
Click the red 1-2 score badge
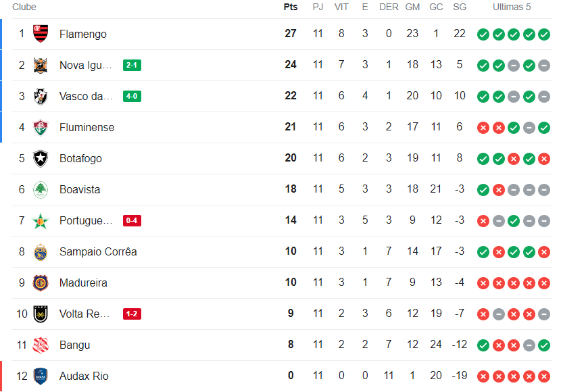point(132,314)
